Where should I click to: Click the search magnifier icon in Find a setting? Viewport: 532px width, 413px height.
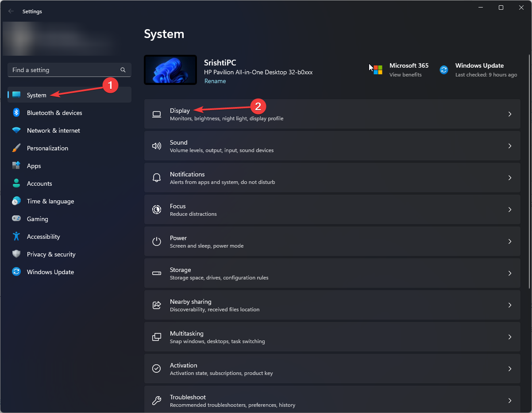123,70
